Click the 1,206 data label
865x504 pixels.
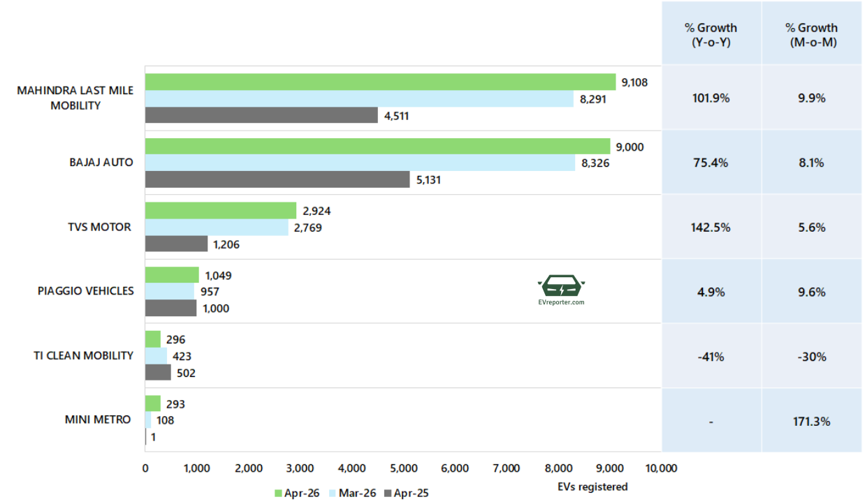pos(226,244)
